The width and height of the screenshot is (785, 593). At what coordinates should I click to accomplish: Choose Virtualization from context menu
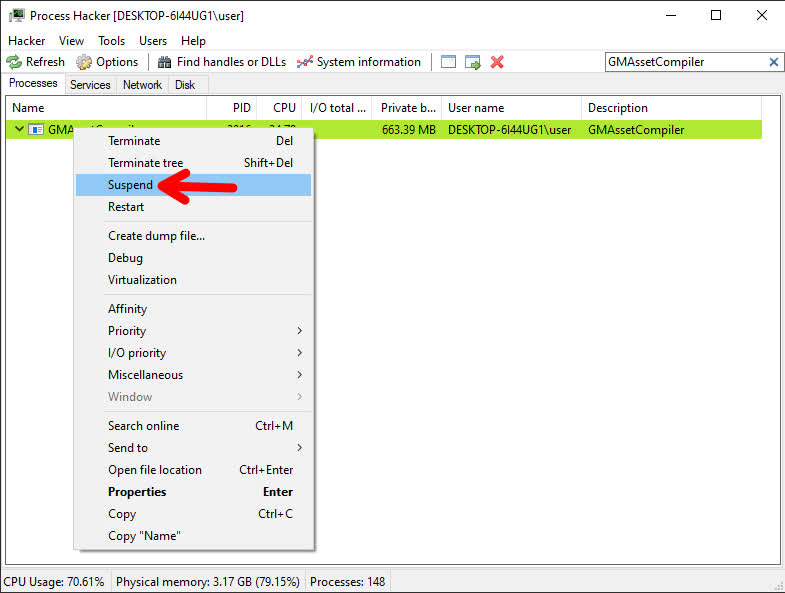pos(193,280)
